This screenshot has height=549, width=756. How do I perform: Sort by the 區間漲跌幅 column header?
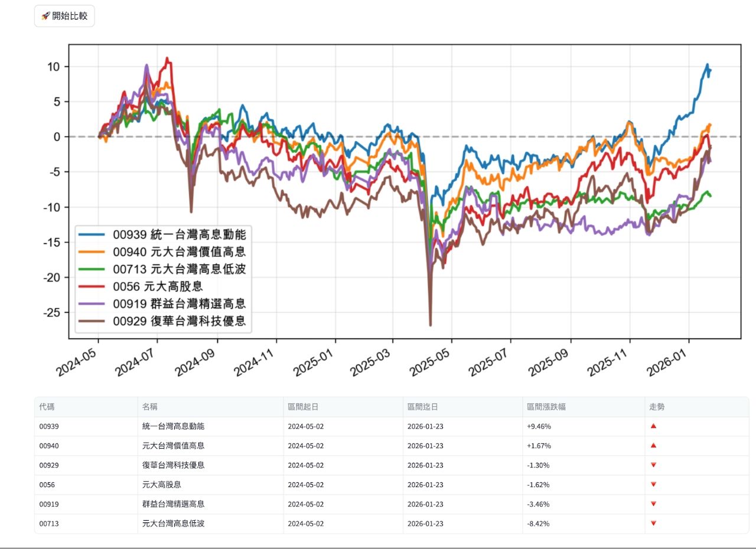tap(542, 407)
